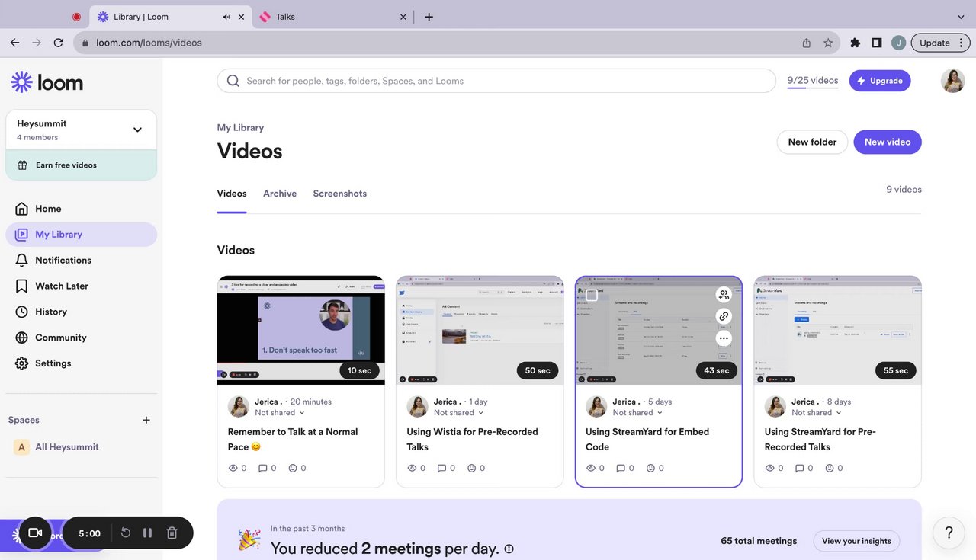Viewport: 976px width, 560px height.
Task: Click the Loom logo in sidebar
Action: point(47,82)
